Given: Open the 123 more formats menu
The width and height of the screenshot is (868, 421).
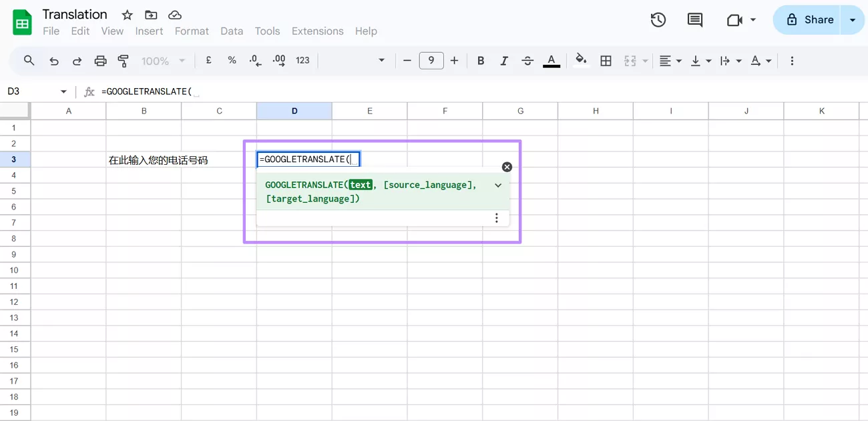Looking at the screenshot, I should [x=302, y=61].
